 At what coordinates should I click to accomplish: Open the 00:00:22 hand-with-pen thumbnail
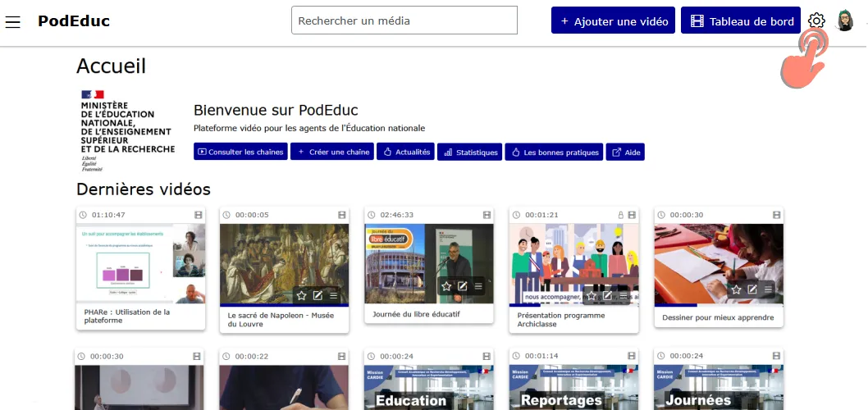tap(285, 387)
